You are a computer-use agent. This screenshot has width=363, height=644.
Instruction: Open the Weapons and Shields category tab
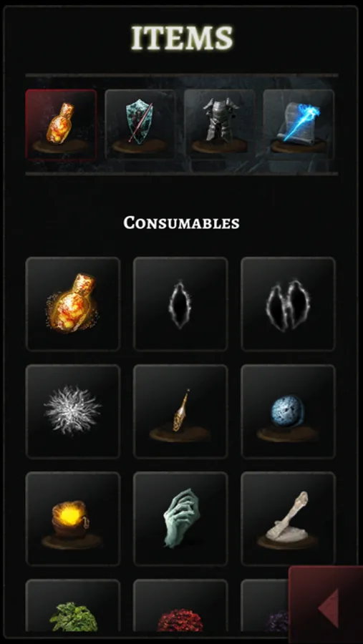click(140, 125)
